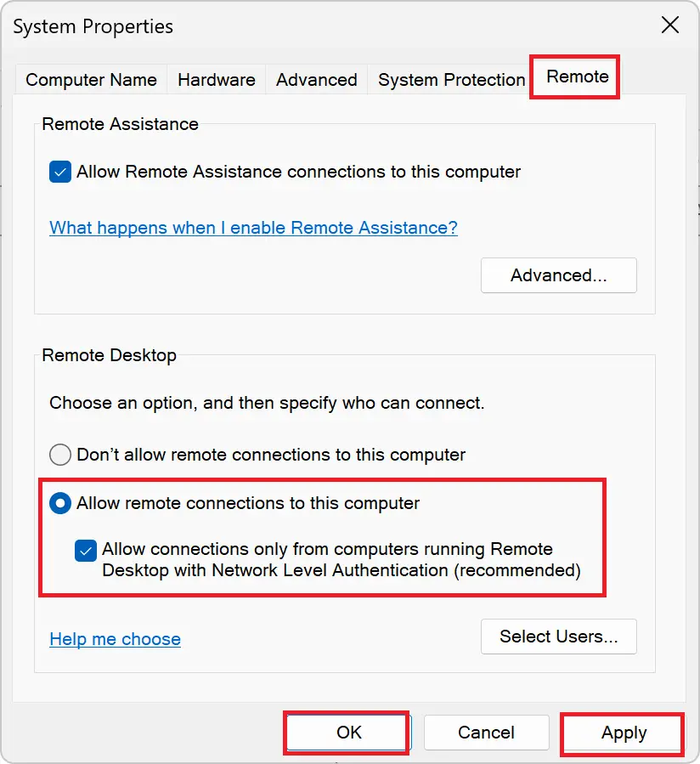Close the System Properties dialog
This screenshot has width=700, height=764.
(669, 25)
